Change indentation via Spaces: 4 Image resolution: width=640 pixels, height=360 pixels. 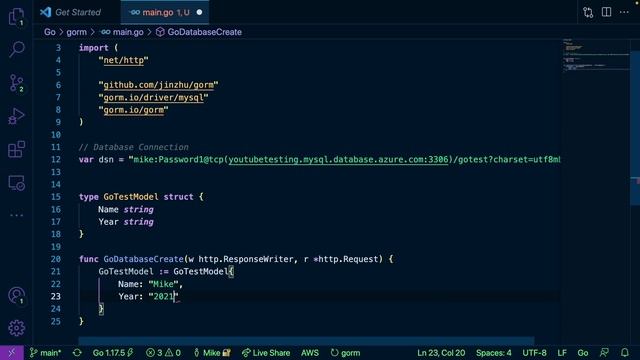click(x=493, y=353)
